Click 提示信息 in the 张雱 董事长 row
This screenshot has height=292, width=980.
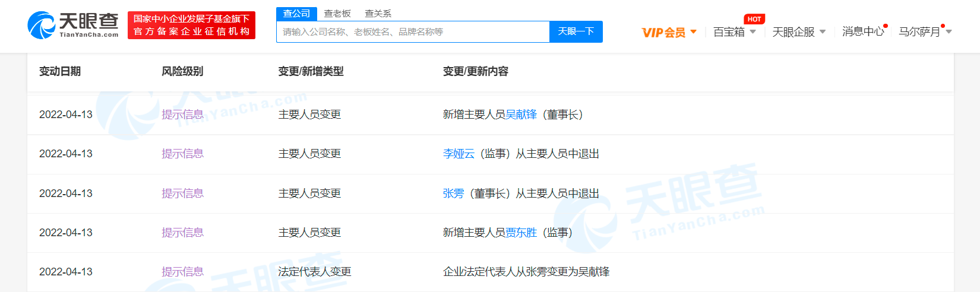tap(182, 193)
